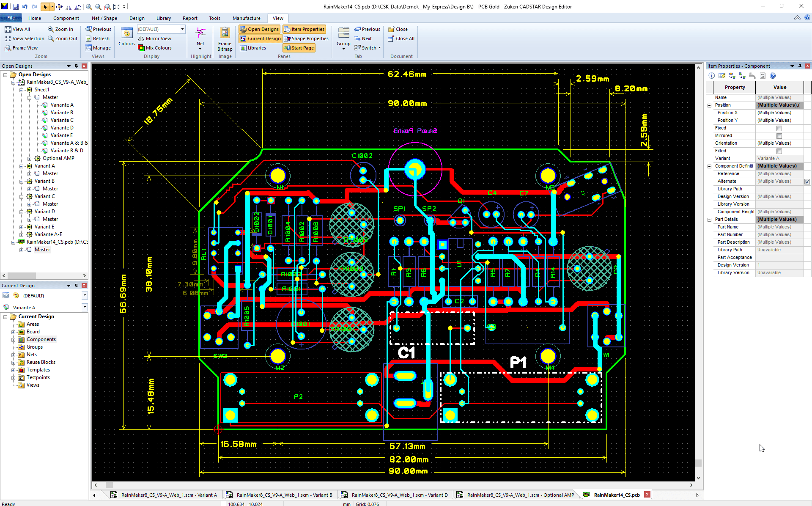Click the canvas vertical scrollbar thumb
This screenshot has width=812, height=506.
(x=698, y=463)
